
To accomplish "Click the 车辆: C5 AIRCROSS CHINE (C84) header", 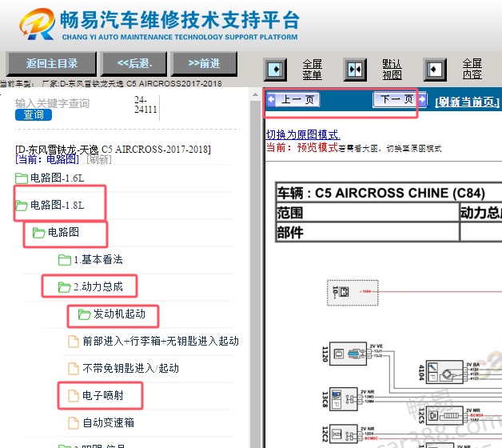I will [381, 193].
